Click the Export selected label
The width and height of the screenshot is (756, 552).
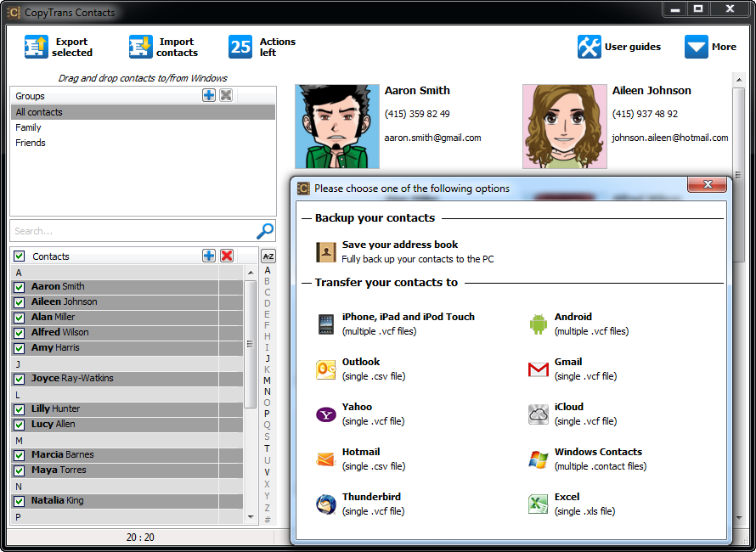[72, 47]
